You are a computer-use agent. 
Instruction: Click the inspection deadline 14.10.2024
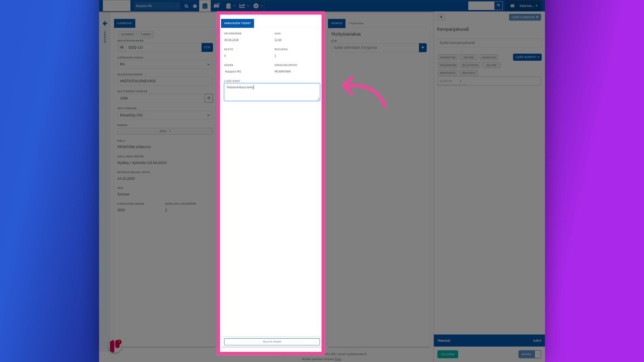[x=126, y=179]
